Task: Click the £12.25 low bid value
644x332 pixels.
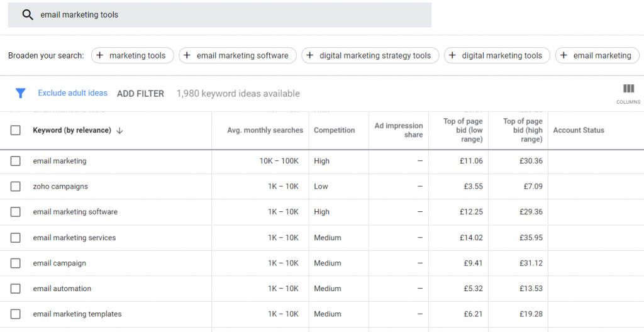Action: point(471,212)
